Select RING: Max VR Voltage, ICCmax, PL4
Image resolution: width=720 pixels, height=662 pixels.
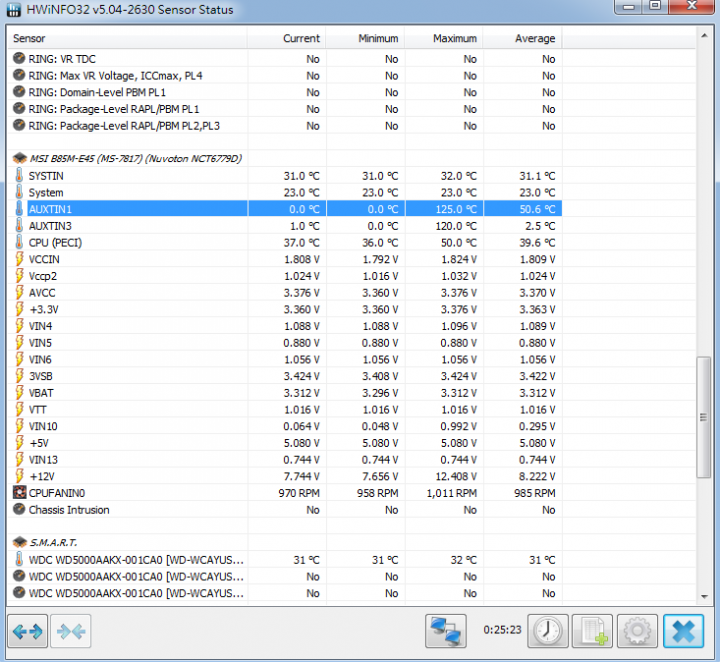coord(285,75)
